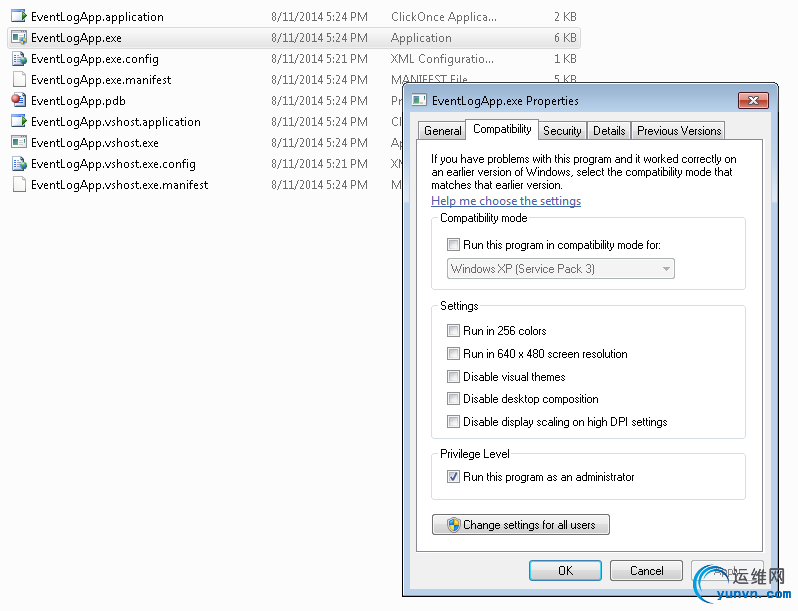Click the EventLogApp.exe.config file icon

tap(19, 59)
